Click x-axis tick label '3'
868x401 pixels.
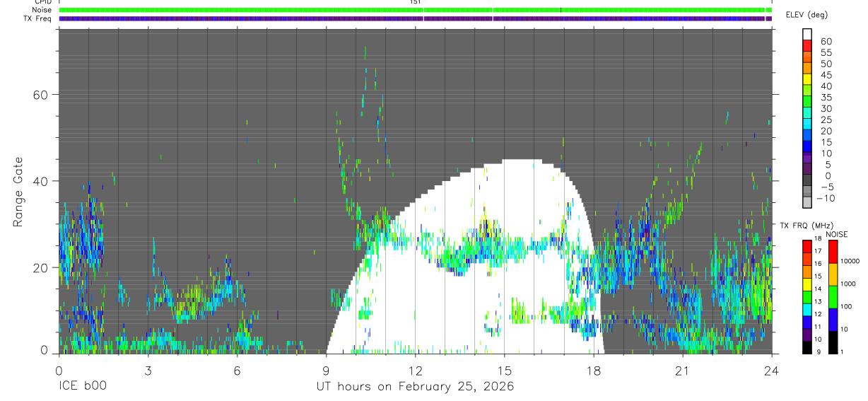(x=147, y=371)
